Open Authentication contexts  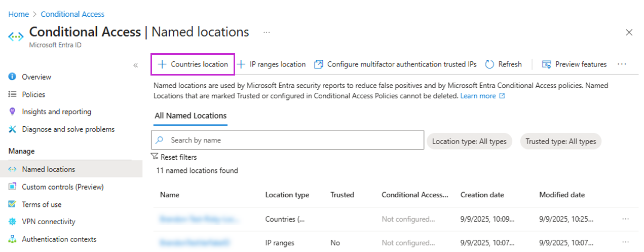59,239
